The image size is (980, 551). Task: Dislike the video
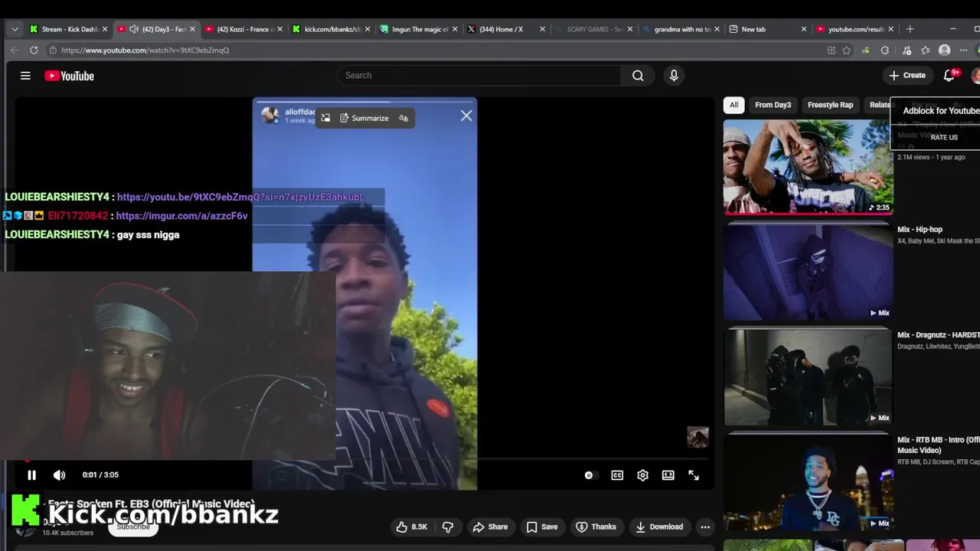click(x=448, y=527)
